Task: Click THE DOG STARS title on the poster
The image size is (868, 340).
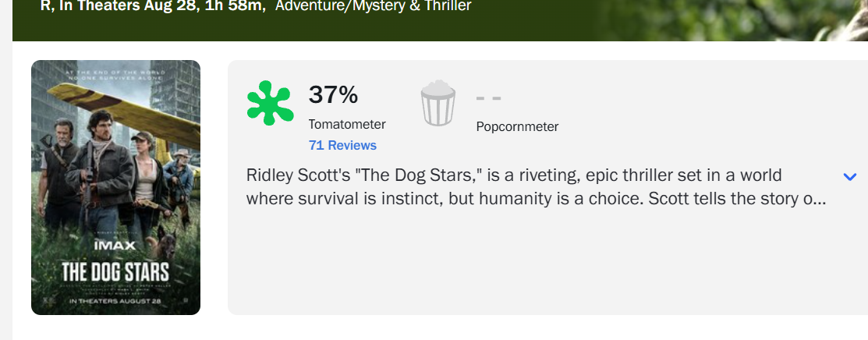Action: [115, 272]
